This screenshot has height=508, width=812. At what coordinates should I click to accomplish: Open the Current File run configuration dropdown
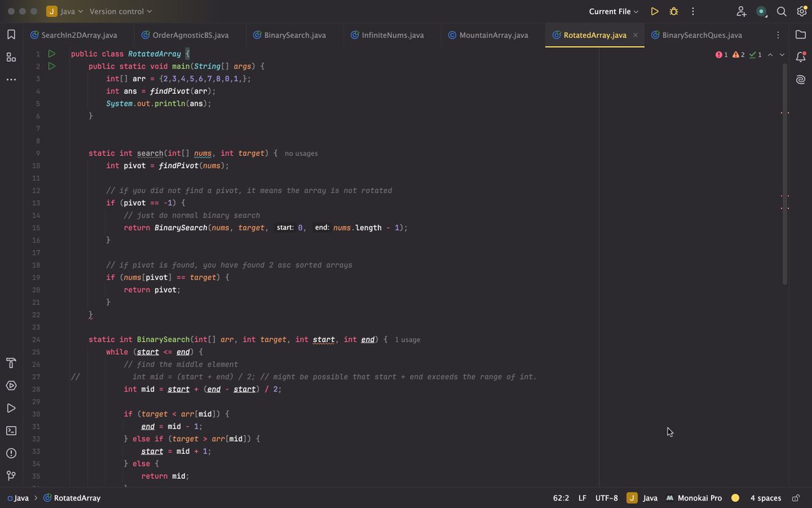pyautogui.click(x=614, y=12)
